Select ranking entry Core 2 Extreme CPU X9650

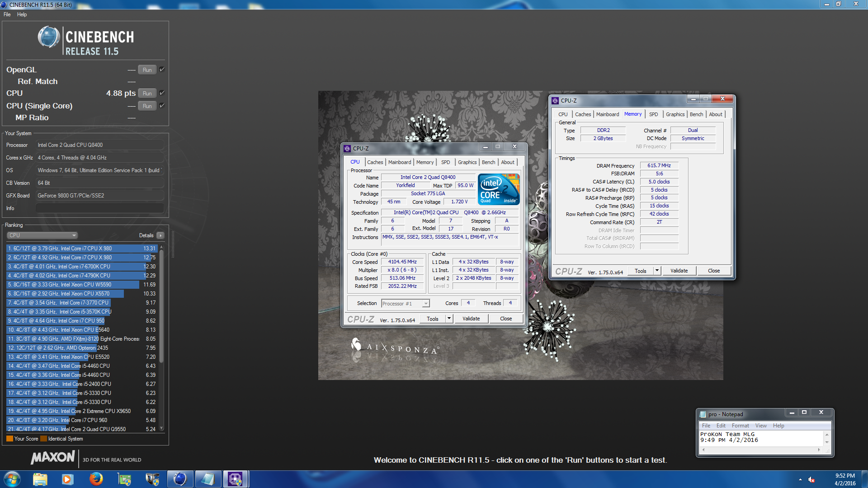click(x=81, y=411)
